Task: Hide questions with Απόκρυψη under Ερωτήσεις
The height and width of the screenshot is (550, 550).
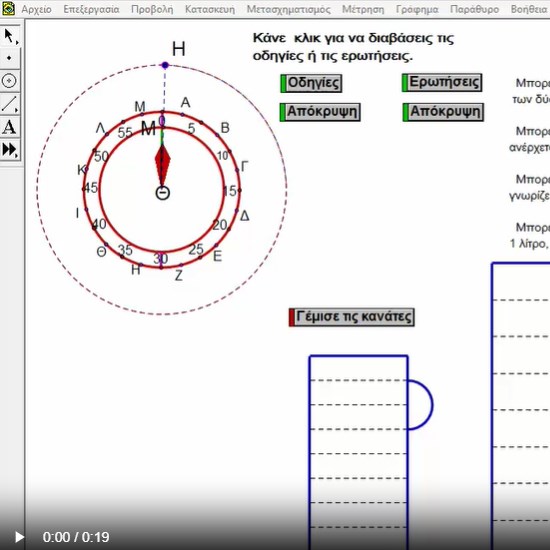Action: pos(443,112)
